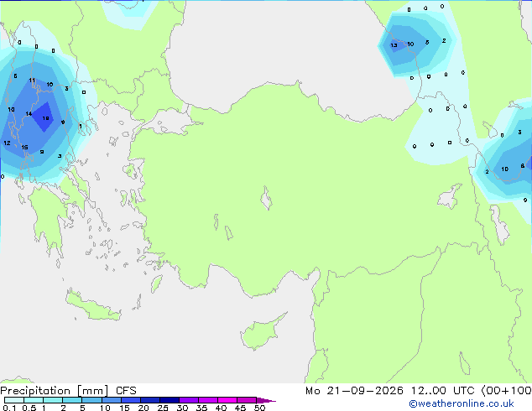532x411 pixels.
Task: Click the '(00+100' forecast offset text
Action: [507, 391]
